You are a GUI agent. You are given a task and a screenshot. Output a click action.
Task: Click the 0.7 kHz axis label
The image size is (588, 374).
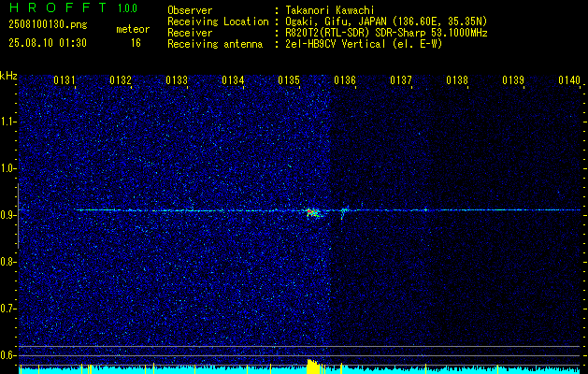(8, 309)
